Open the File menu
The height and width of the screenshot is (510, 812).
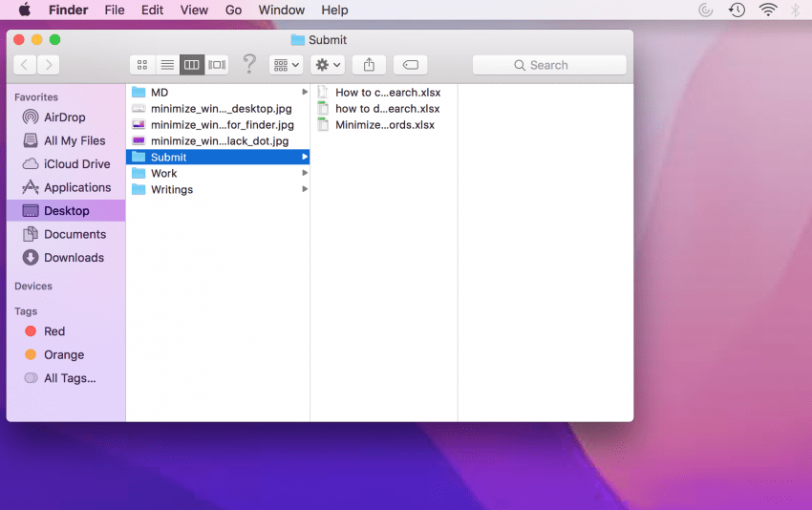(115, 10)
